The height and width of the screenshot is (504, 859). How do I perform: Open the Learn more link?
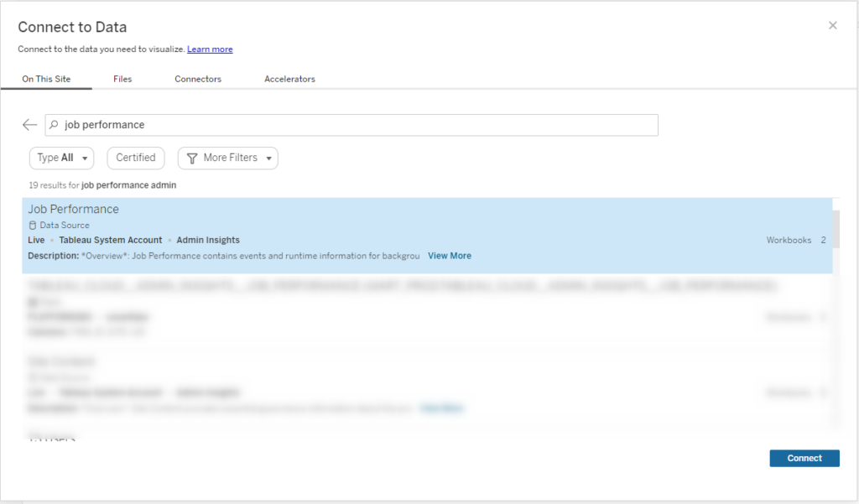coord(209,49)
